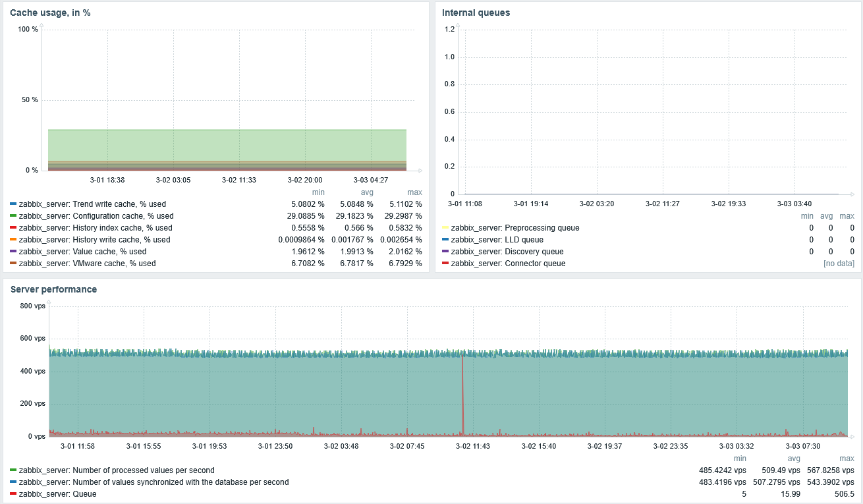863x504 pixels.
Task: Select the 'Server performance' widget title
Action: coord(53,289)
